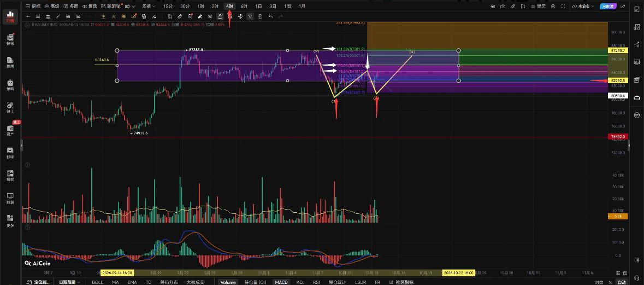Expand the 日期范围 date range dropdown
The height and width of the screenshot is (285, 644).
[x=69, y=282]
